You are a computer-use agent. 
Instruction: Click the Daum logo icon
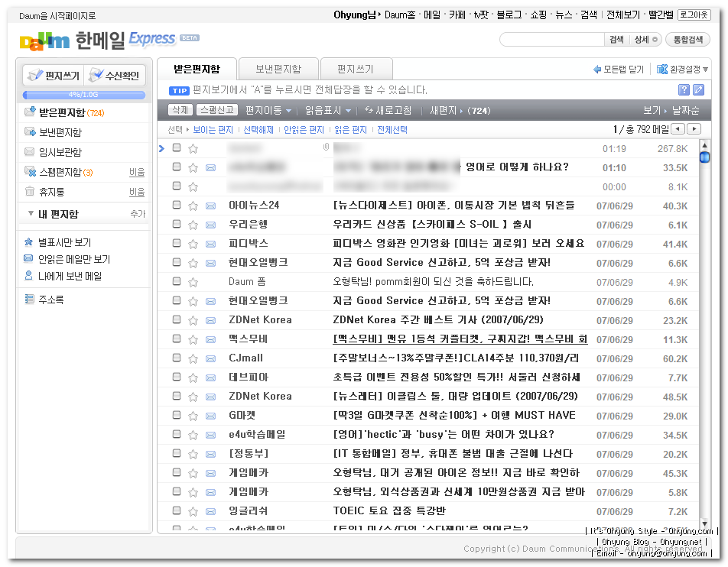pos(44,40)
